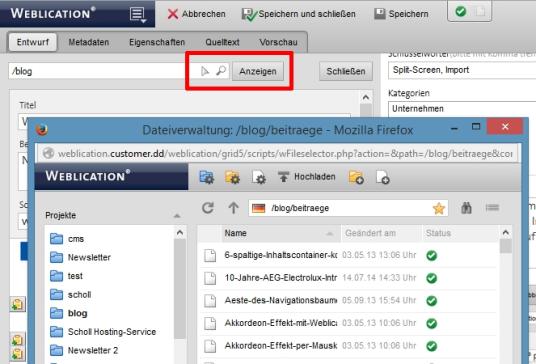Click the green checkmark status icon in top toolbar
Viewport: 536px width, 364px height.
click(460, 12)
